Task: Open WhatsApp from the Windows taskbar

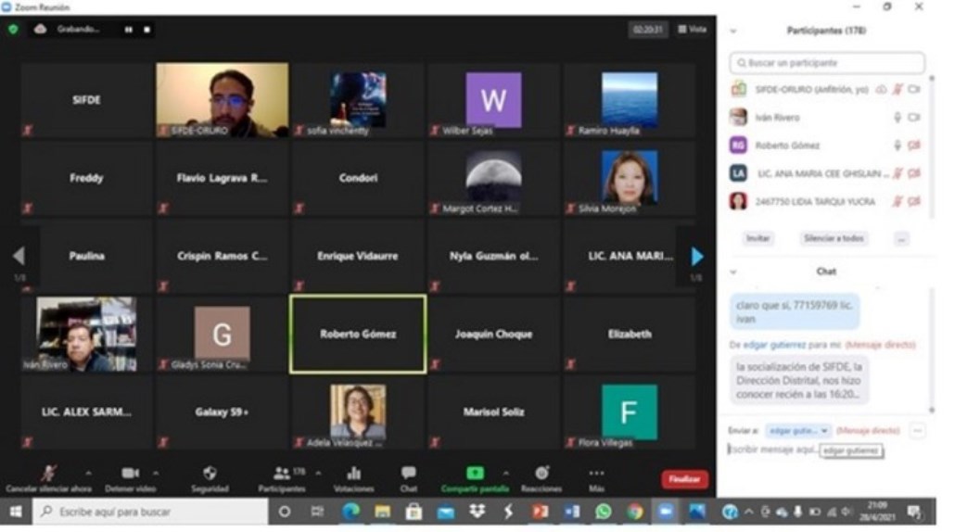Action: tap(604, 512)
